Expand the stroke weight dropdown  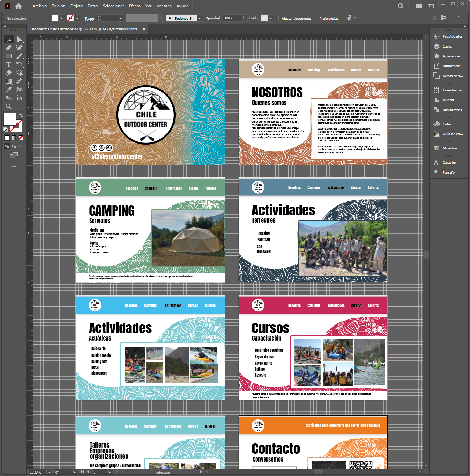tap(121, 18)
